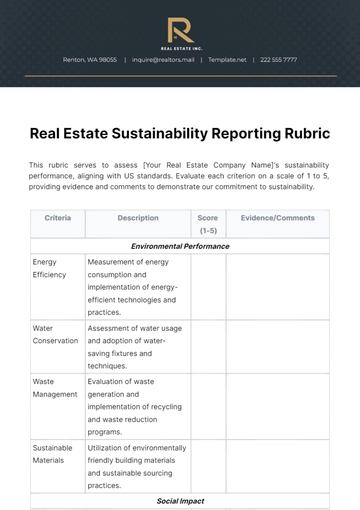Click the empty Score cell for Energy Efficiency
Image resolution: width=360 pixels, height=510 pixels.
coord(208,287)
